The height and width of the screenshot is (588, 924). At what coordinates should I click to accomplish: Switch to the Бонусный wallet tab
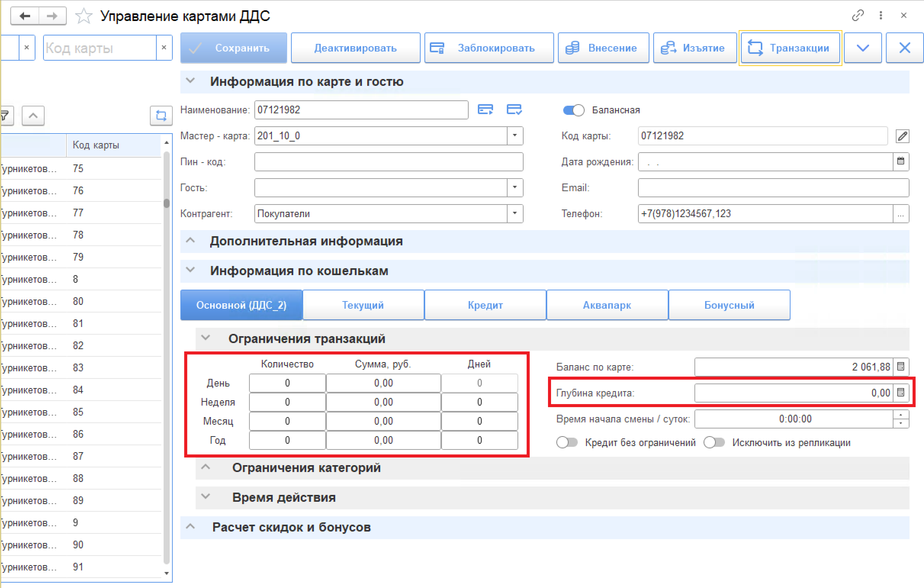pos(729,305)
